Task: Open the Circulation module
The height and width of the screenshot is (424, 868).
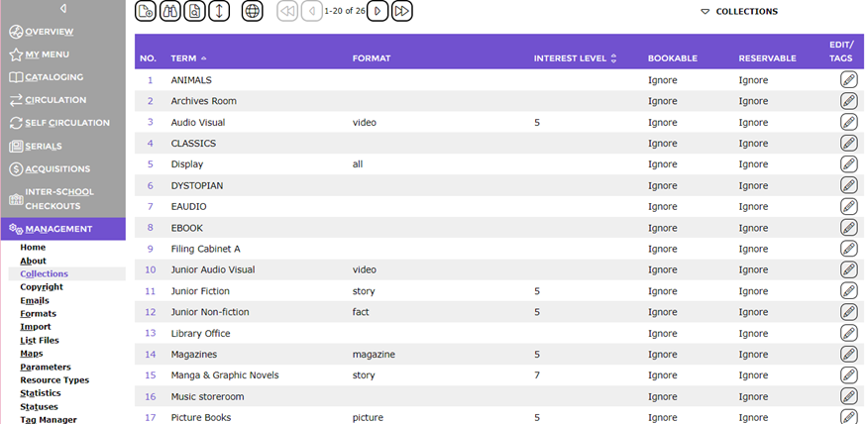Action: 48,100
